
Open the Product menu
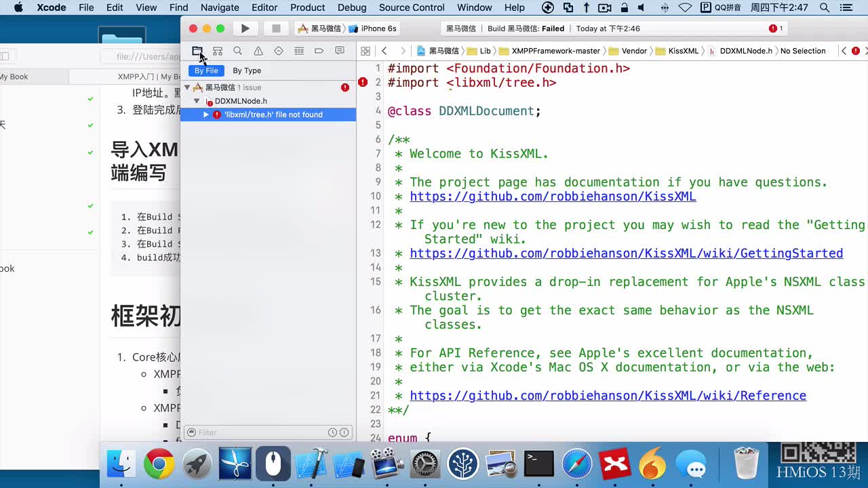pyautogui.click(x=307, y=7)
